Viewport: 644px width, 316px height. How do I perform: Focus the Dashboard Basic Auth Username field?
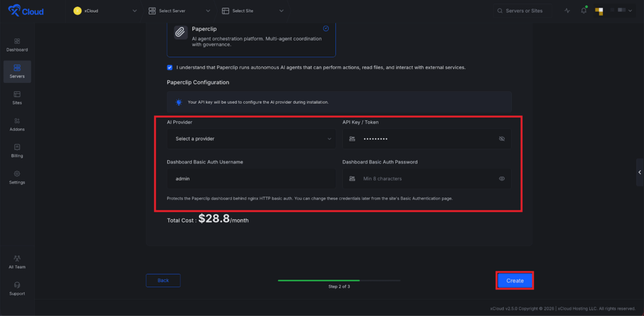tap(251, 178)
